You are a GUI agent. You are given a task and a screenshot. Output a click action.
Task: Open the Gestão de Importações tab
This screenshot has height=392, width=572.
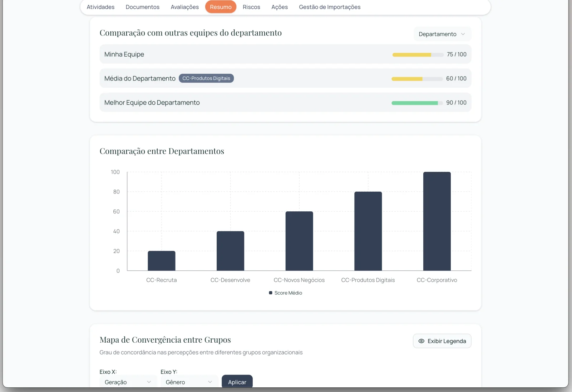(x=330, y=7)
